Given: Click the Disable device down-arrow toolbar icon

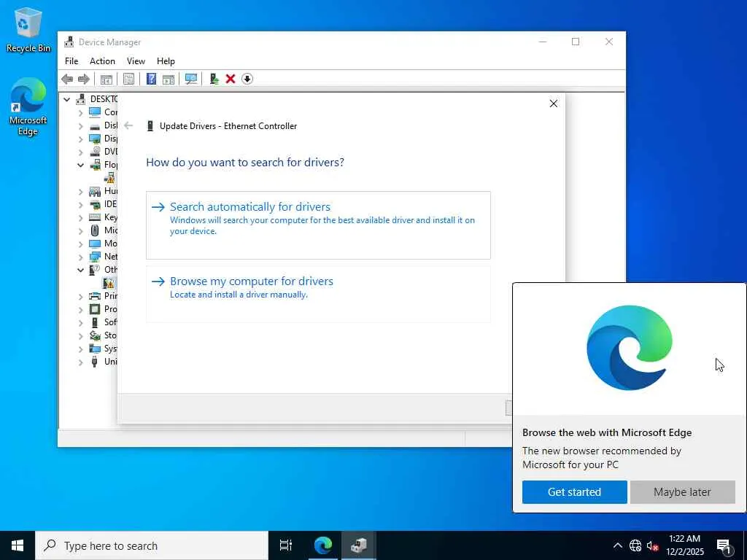Looking at the screenshot, I should pyautogui.click(x=247, y=79).
